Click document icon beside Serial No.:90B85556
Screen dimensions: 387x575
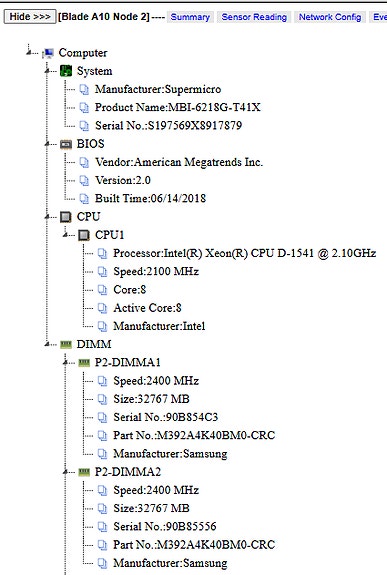(102, 527)
